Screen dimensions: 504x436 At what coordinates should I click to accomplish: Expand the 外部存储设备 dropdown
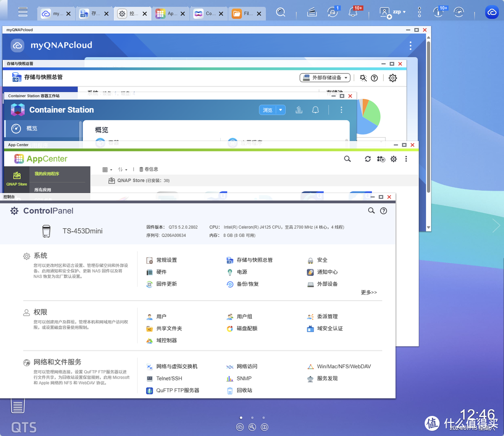325,78
